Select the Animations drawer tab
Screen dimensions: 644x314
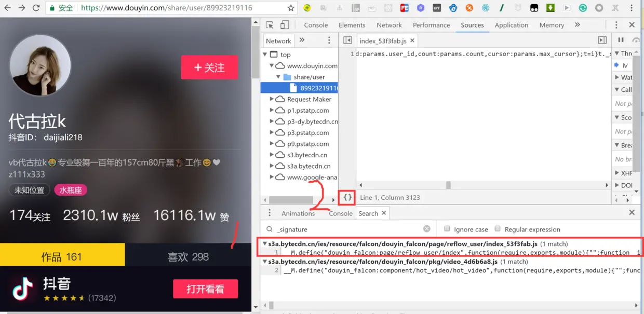pos(298,213)
